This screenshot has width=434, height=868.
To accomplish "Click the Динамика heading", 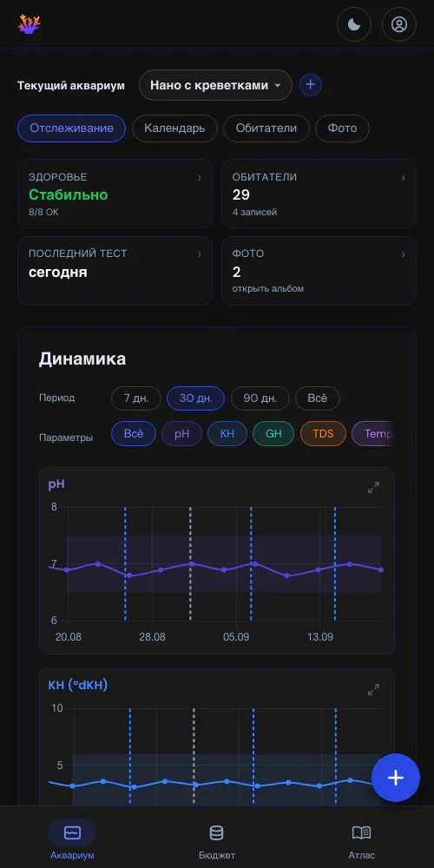I will coord(82,358).
